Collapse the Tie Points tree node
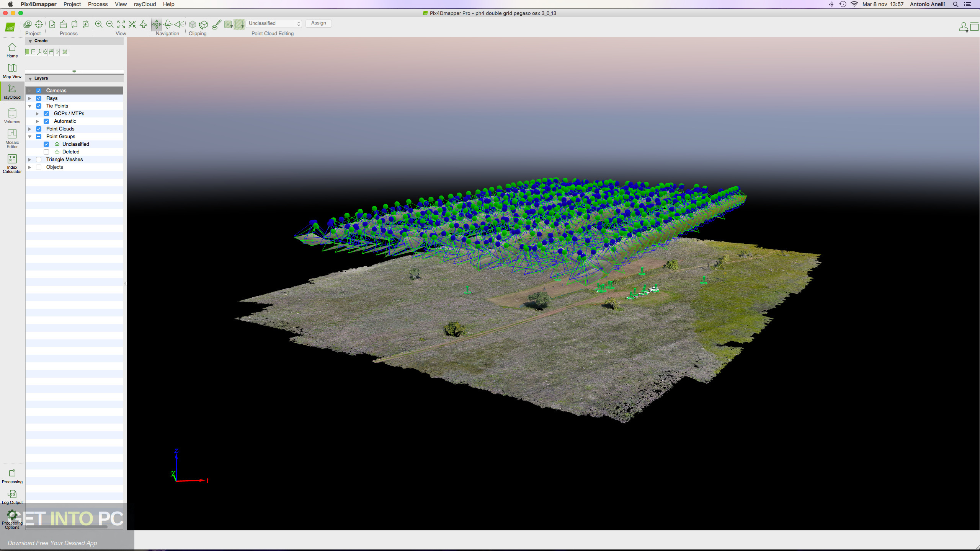Image resolution: width=980 pixels, height=551 pixels. point(30,106)
